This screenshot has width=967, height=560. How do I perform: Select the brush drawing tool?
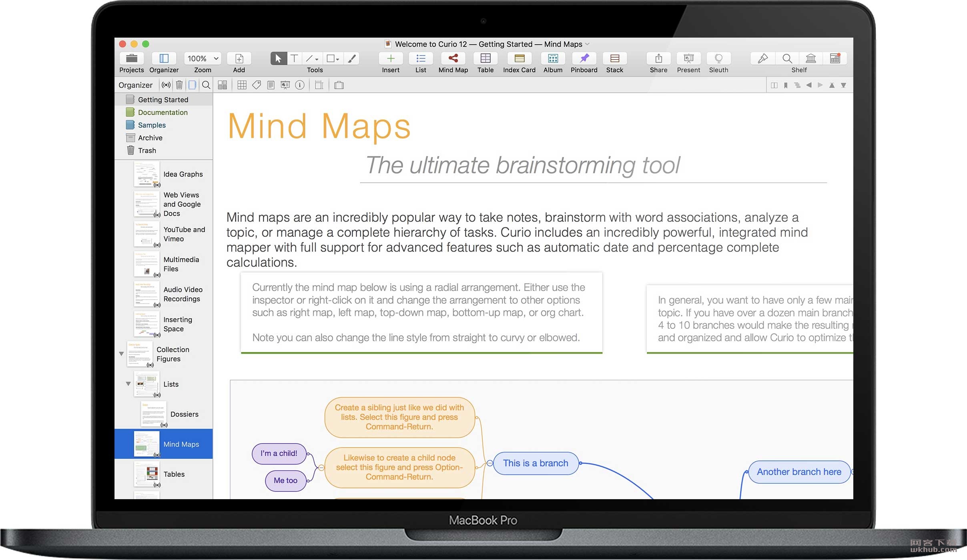tap(351, 58)
